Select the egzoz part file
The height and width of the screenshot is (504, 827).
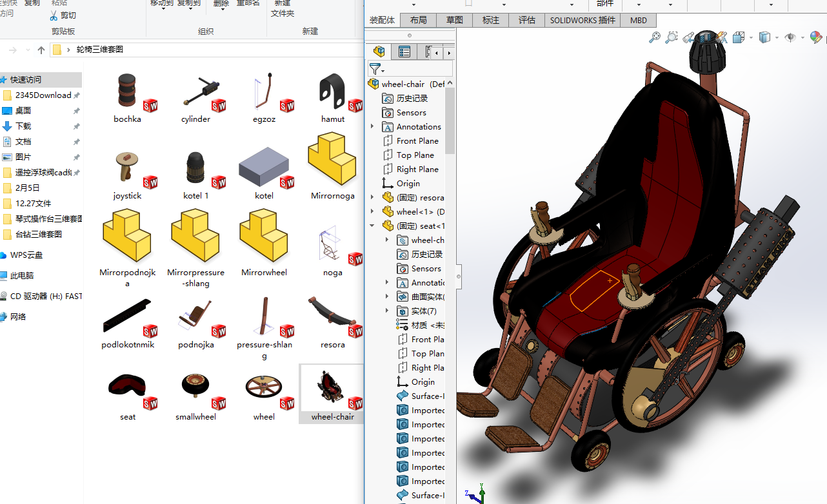pyautogui.click(x=264, y=98)
